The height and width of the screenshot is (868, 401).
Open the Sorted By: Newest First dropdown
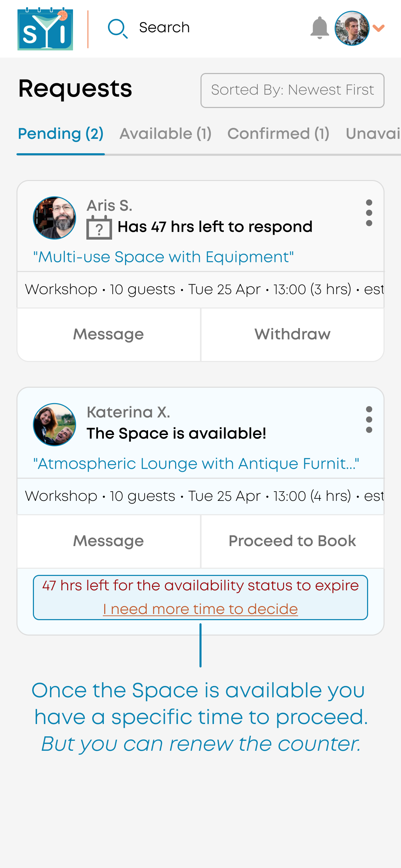click(292, 90)
